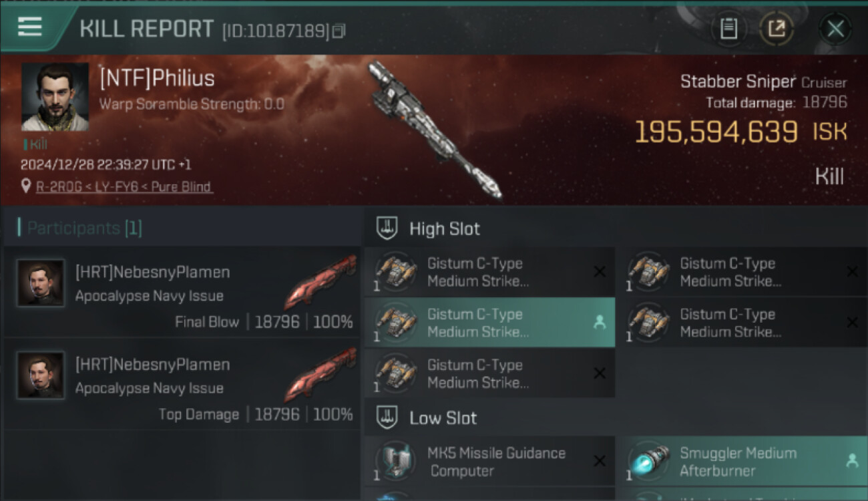Select the Smuggler Medium Afterburner module

742,461
